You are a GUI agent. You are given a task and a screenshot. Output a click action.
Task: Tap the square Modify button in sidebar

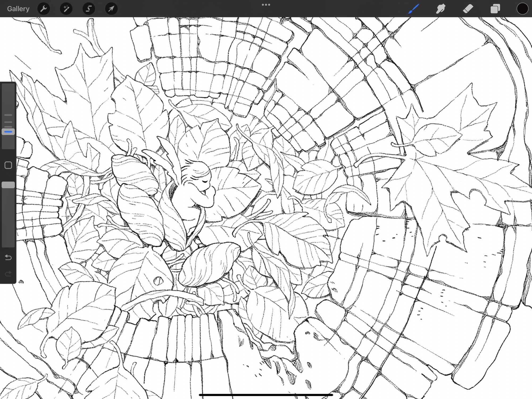tap(8, 165)
